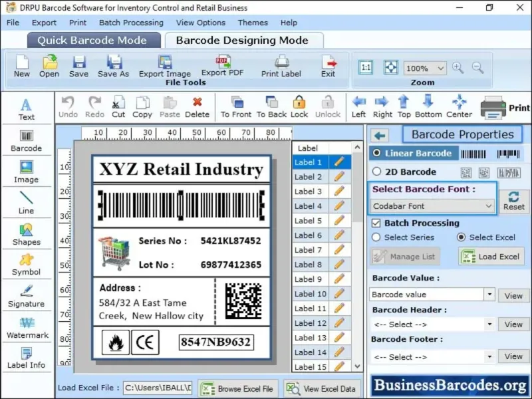Screen dimensions: 532x399
Task: Open the File menu
Action: coord(13,23)
